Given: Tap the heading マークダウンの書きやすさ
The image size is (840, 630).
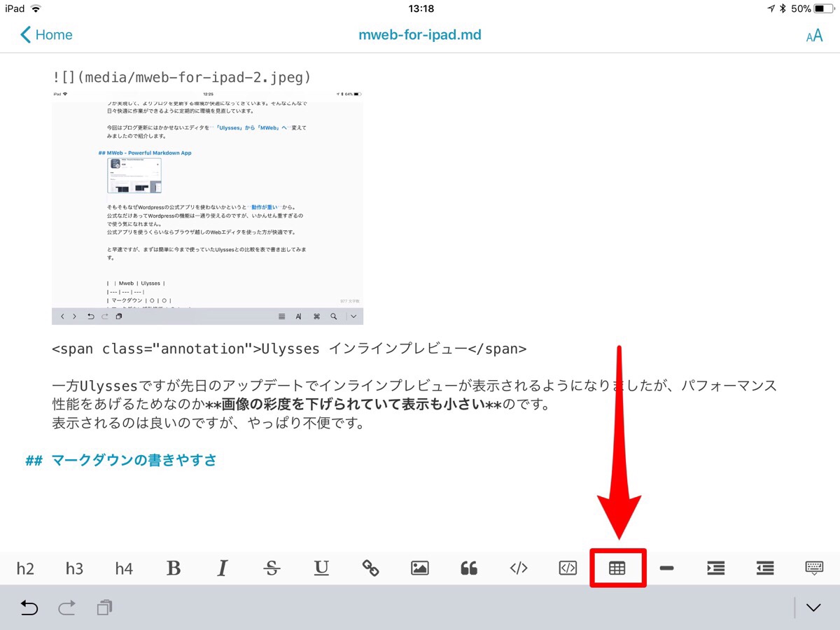Looking at the screenshot, I should pos(134,461).
